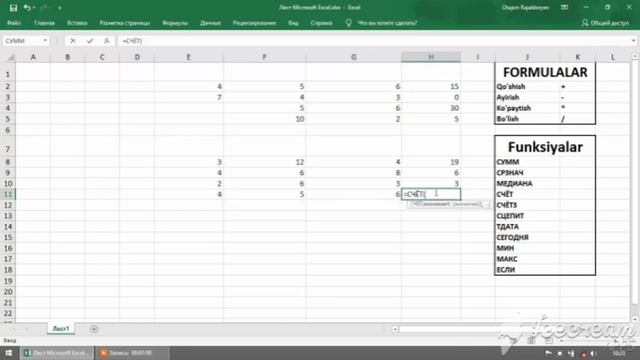
Task: Click the Funksiyalar heading cell
Action: [x=545, y=147]
